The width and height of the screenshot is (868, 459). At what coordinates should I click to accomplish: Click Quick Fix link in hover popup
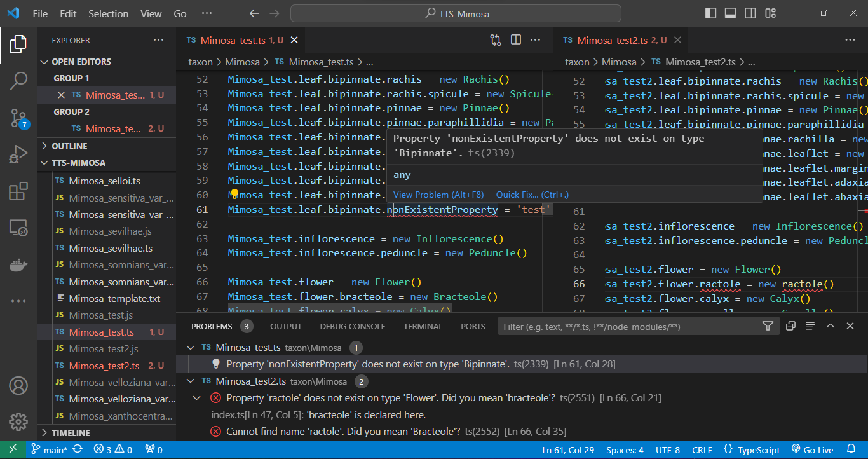pyautogui.click(x=532, y=195)
